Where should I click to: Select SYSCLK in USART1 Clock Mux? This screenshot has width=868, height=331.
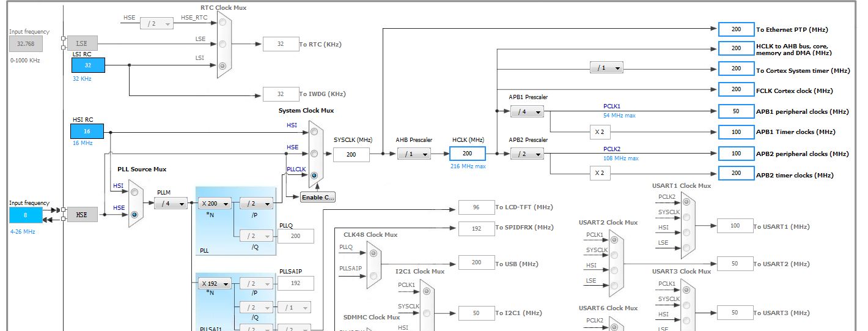(x=688, y=218)
